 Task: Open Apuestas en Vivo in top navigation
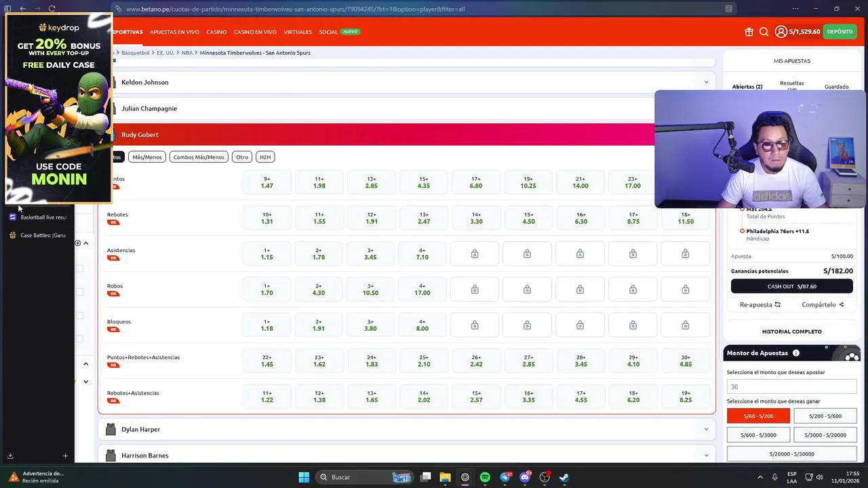click(x=174, y=32)
